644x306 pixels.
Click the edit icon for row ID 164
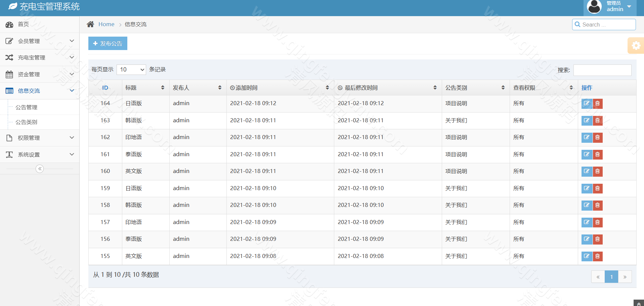[x=587, y=103]
